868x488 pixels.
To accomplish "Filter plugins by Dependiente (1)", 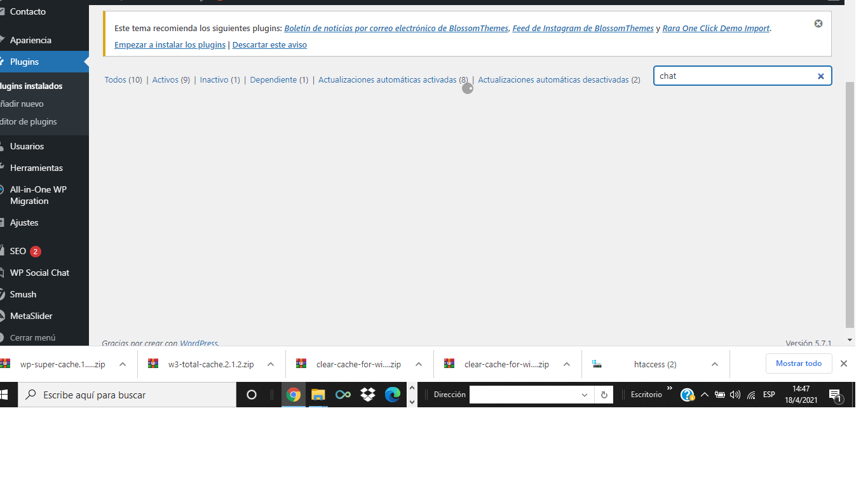I will tap(279, 80).
